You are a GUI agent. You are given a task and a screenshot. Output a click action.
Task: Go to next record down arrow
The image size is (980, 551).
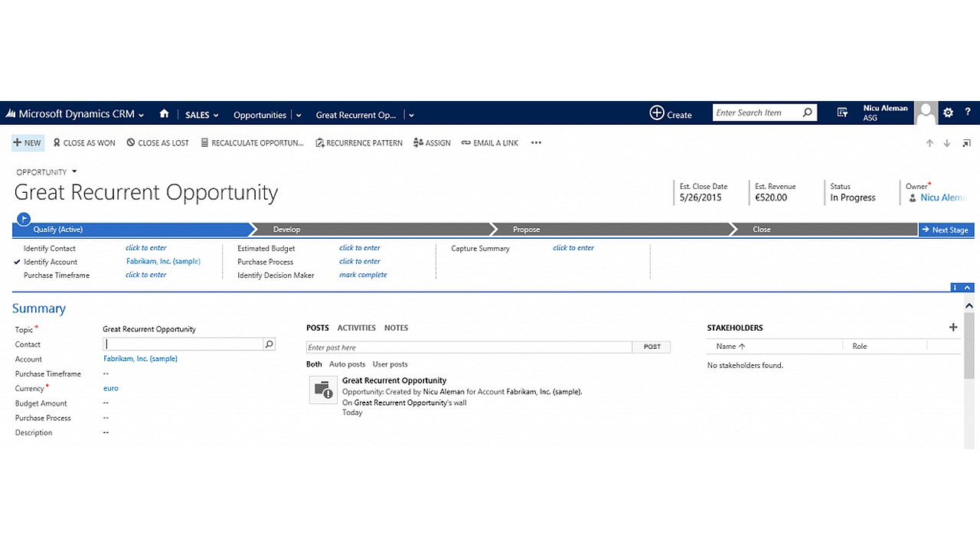tap(947, 143)
